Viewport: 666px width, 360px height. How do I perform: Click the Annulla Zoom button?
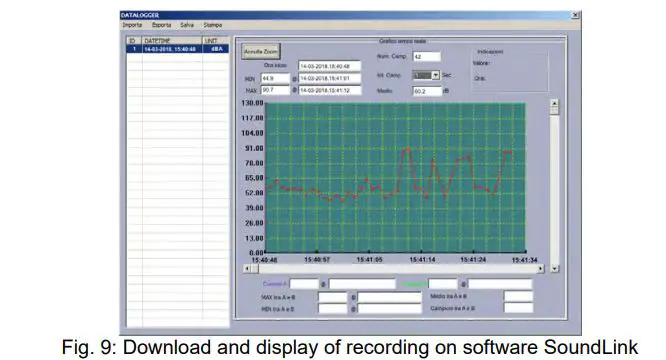point(261,51)
